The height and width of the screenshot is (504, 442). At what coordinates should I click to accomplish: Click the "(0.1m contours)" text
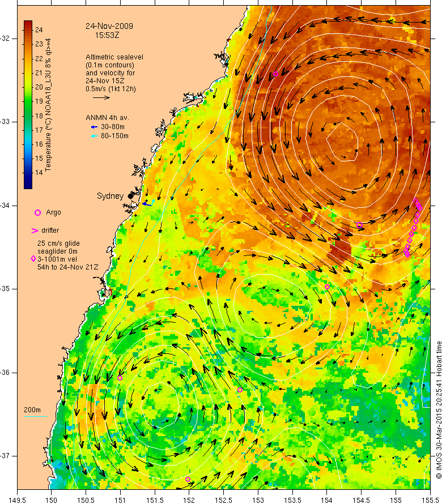(110, 65)
